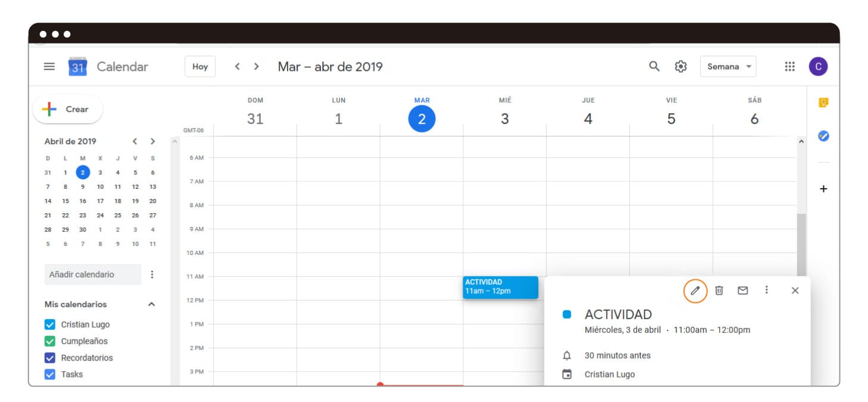868x402 pixels.
Task: Click the Hoy button
Action: (x=200, y=67)
